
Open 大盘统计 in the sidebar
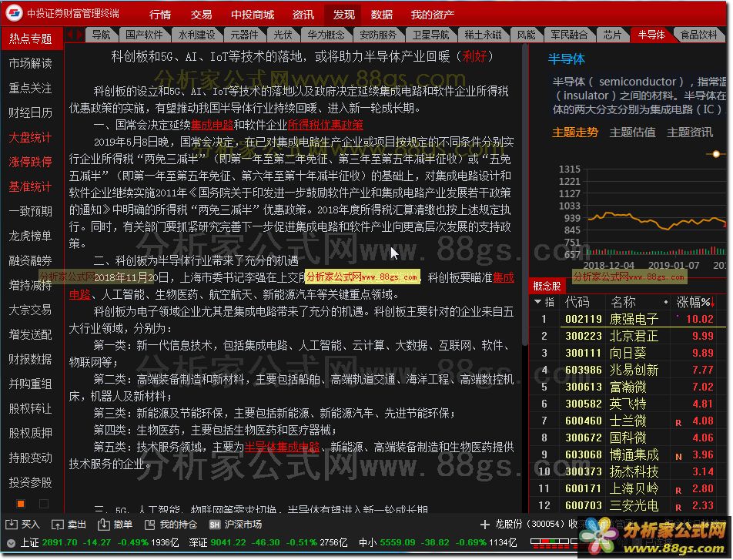click(x=30, y=137)
